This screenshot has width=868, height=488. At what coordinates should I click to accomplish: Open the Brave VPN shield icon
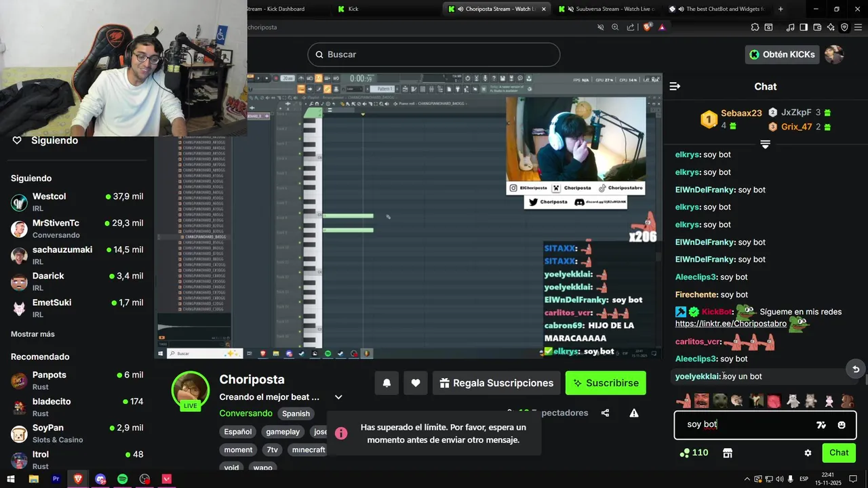[845, 27]
